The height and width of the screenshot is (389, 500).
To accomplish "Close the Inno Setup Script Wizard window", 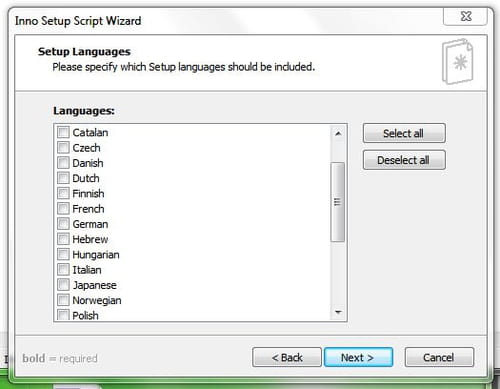I will 465,16.
